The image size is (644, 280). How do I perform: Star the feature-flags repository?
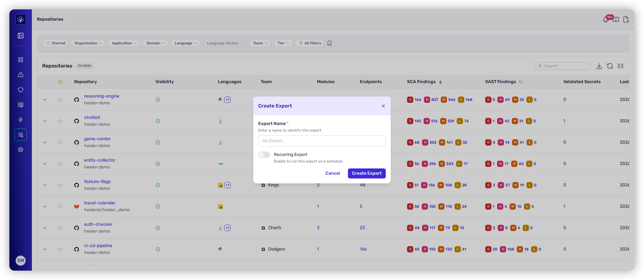[60, 185]
